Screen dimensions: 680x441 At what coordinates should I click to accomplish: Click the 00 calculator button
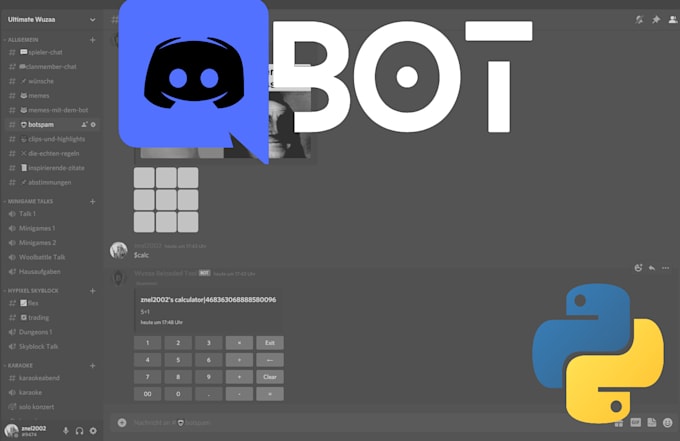click(147, 394)
